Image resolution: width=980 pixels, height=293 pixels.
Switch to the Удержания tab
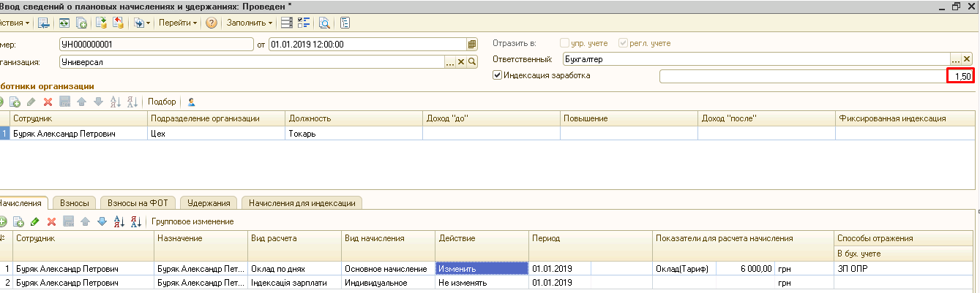pyautogui.click(x=209, y=203)
